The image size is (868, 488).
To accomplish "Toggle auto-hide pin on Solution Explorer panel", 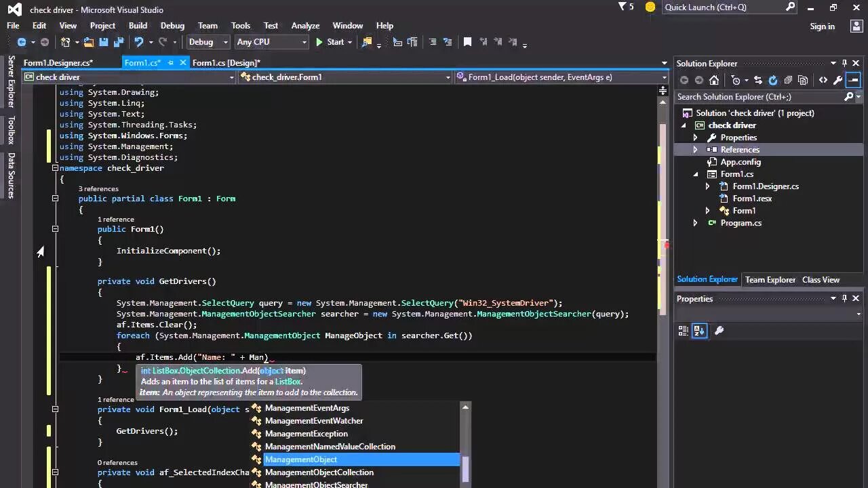I will coord(844,63).
